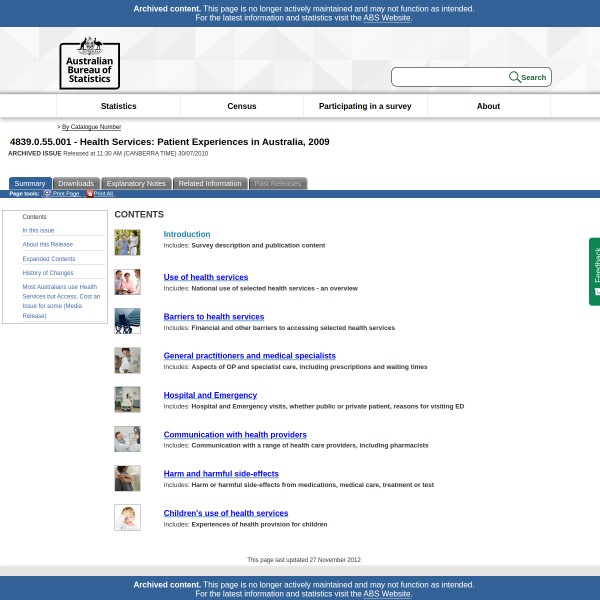Select Participating in a survey menu
This screenshot has width=600, height=600.
[x=365, y=106]
